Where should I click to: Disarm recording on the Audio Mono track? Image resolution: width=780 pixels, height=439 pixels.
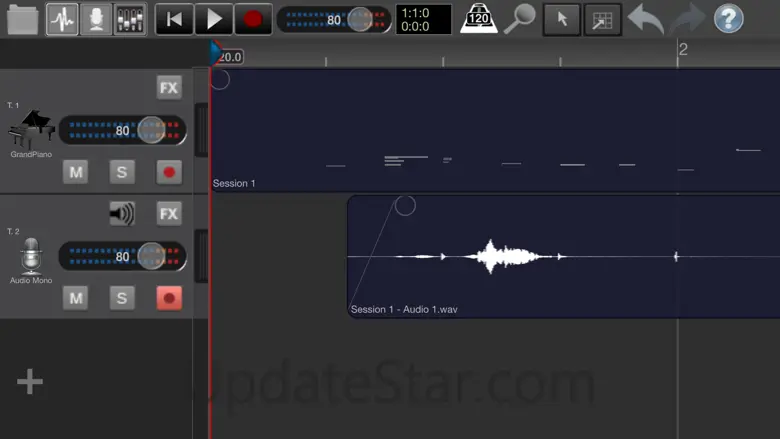pos(169,298)
